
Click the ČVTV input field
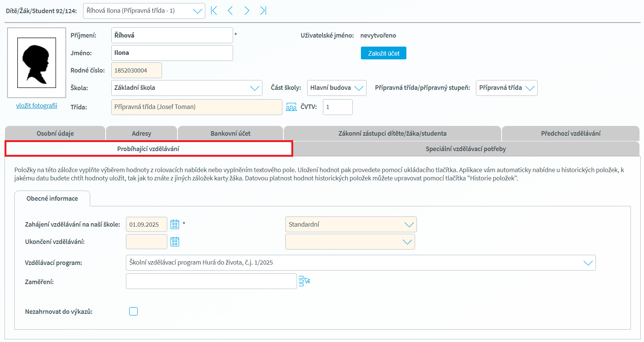tap(337, 107)
